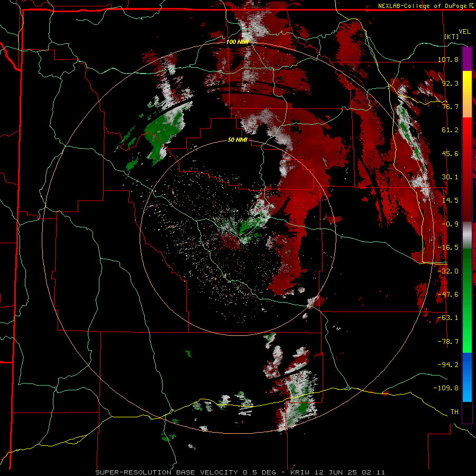Click the purple segment of the color bar
The height and width of the screenshot is (476, 476).
tap(467, 59)
